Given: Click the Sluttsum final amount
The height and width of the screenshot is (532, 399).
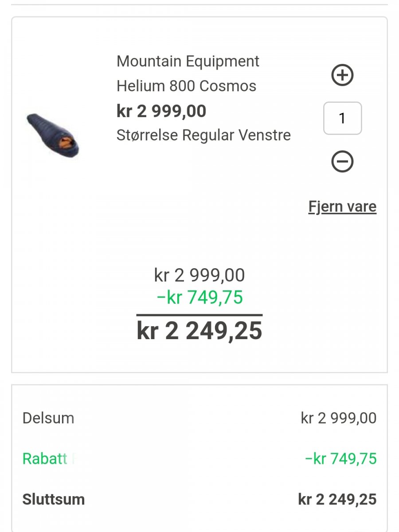Looking at the screenshot, I should pos(337,499).
